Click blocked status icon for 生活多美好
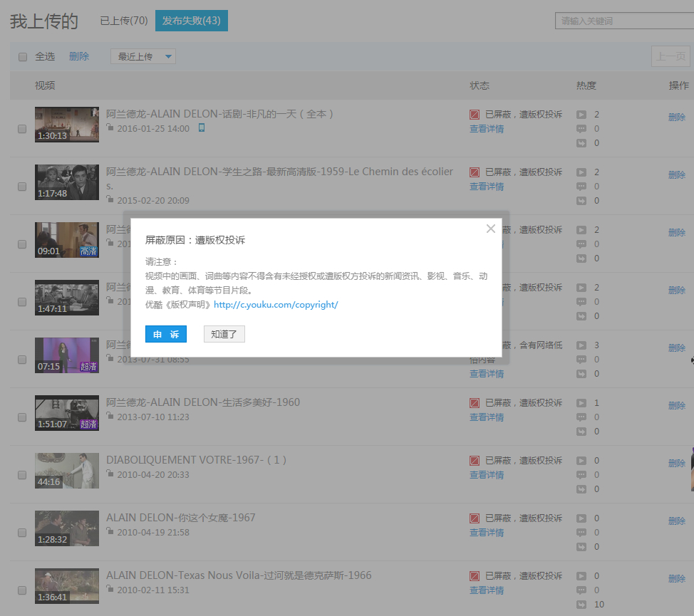Image resolution: width=694 pixels, height=616 pixels. pyautogui.click(x=475, y=403)
